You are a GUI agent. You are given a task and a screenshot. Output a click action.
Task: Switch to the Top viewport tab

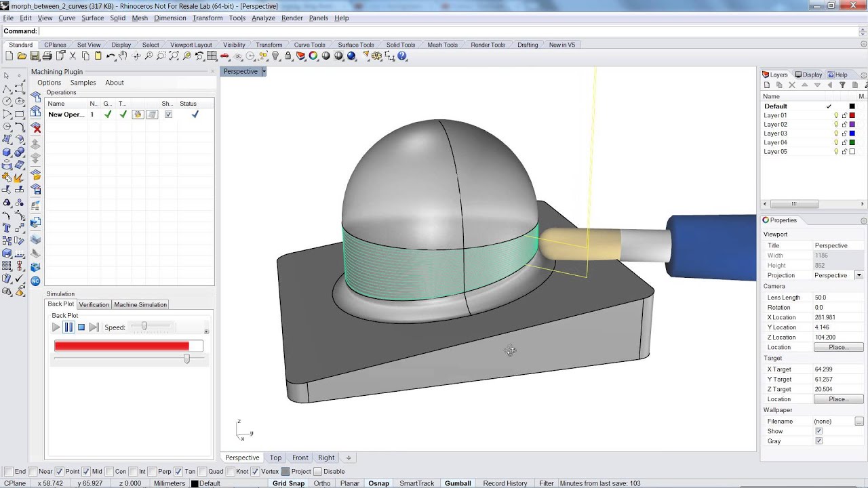[275, 457]
